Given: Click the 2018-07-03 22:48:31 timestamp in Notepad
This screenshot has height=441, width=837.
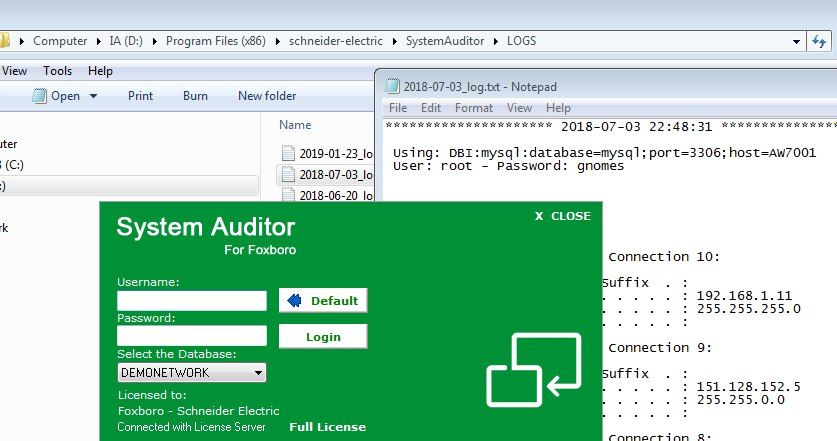Looking at the screenshot, I should point(636,127).
